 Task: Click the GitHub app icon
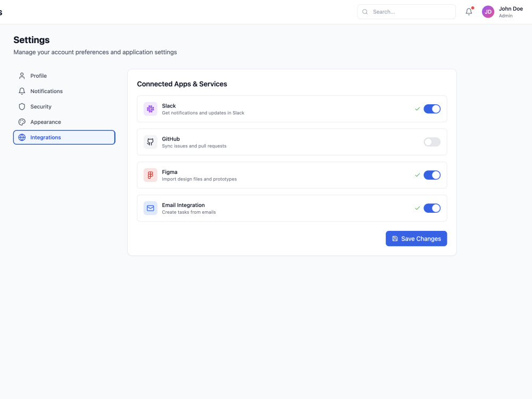pyautogui.click(x=151, y=142)
